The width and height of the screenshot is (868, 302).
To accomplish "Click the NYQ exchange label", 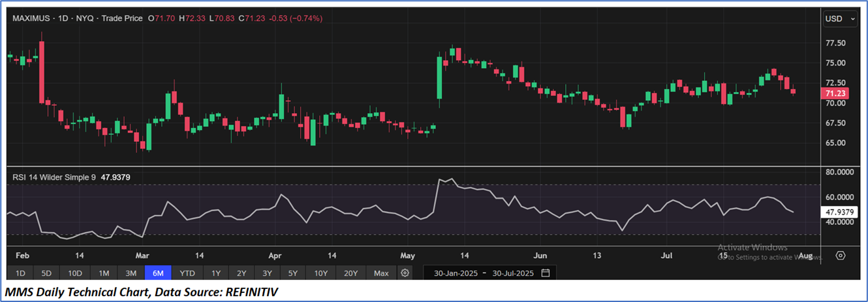I will [85, 18].
